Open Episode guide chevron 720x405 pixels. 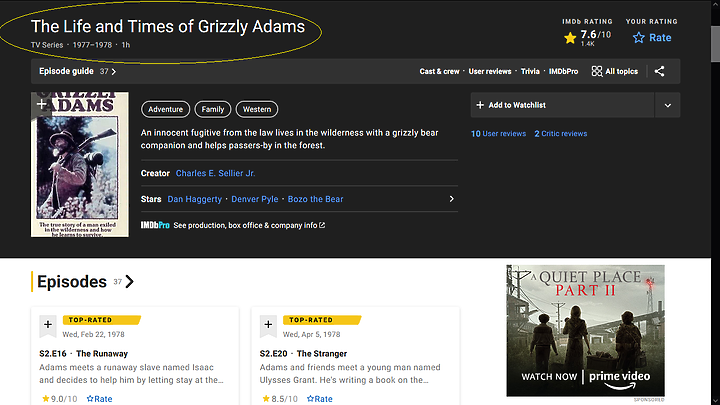pos(114,72)
